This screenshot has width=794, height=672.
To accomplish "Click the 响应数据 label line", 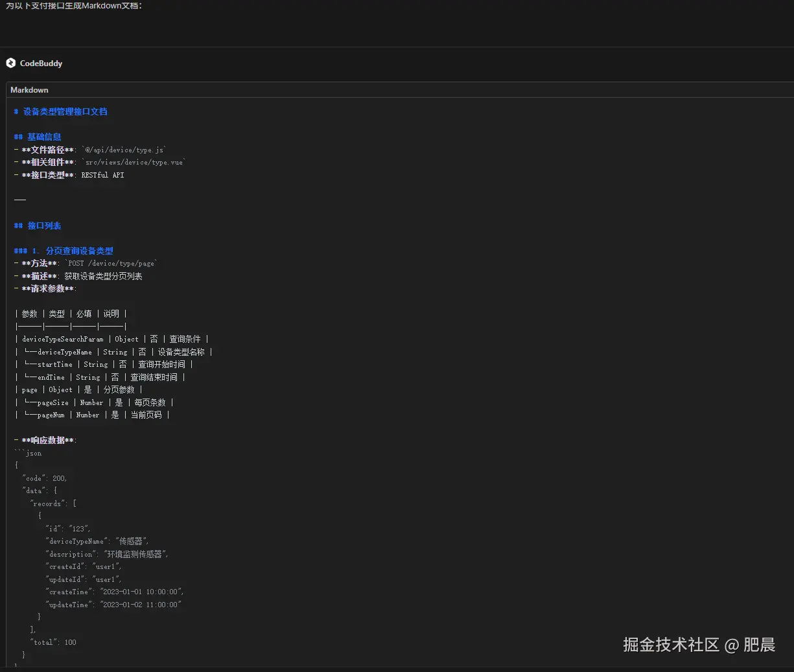I will (x=45, y=440).
